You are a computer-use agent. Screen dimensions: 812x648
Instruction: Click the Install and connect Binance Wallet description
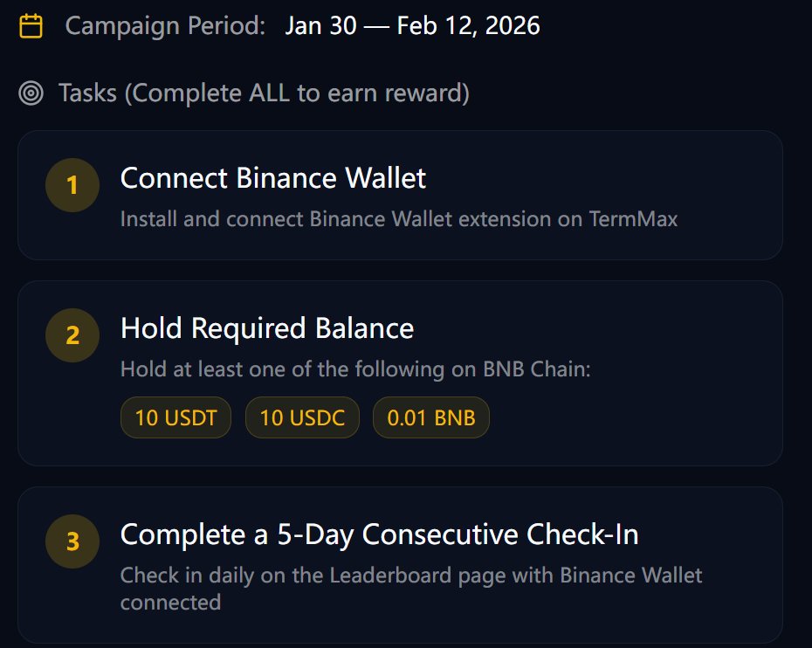[x=398, y=218]
